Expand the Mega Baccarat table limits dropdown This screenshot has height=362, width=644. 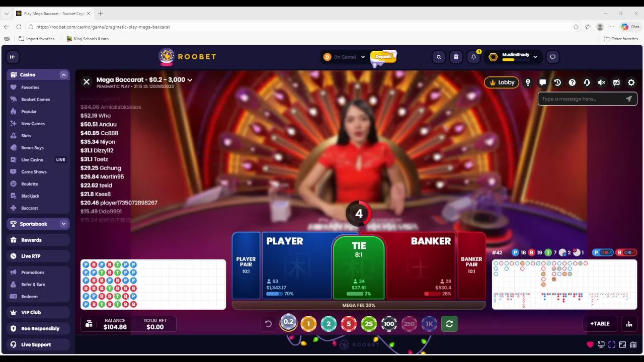(190, 80)
